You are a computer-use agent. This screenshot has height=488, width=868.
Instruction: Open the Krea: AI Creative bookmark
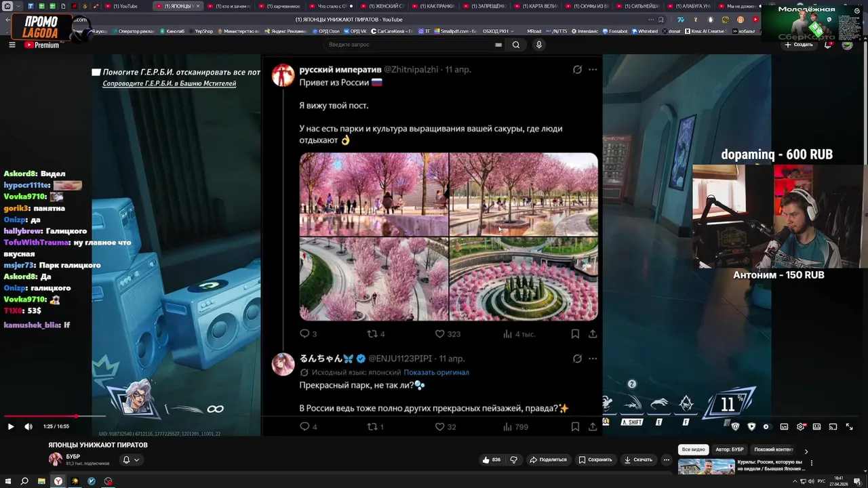[705, 31]
